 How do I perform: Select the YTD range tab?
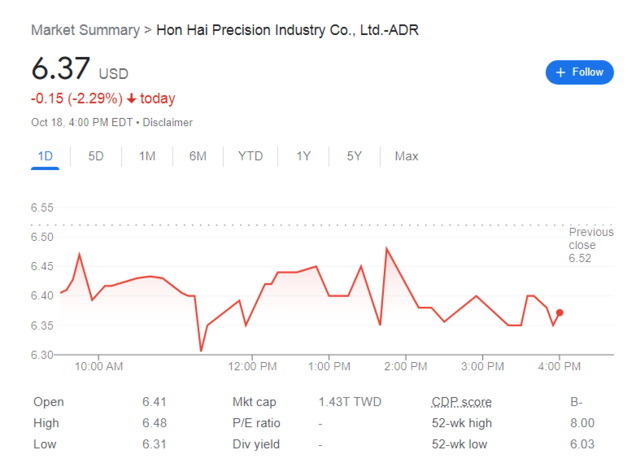click(x=250, y=156)
